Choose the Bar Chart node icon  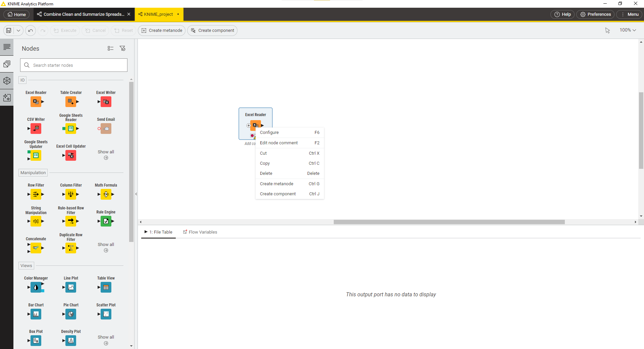pyautogui.click(x=36, y=314)
